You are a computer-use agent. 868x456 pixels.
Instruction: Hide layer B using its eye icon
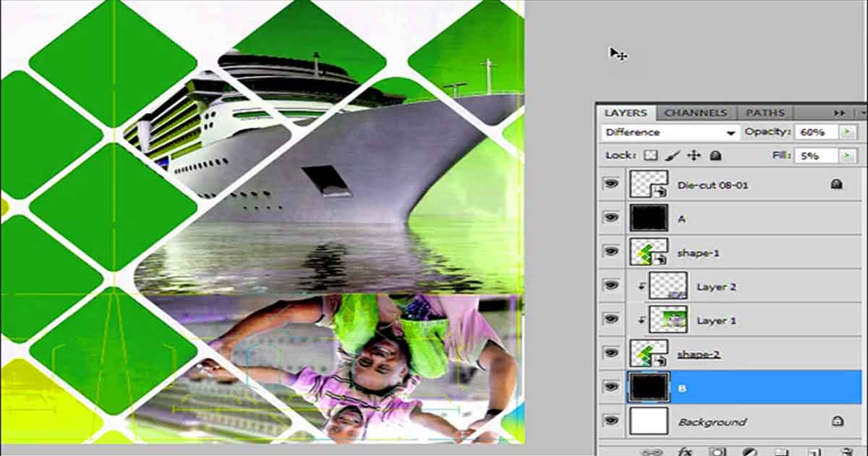[x=611, y=387]
